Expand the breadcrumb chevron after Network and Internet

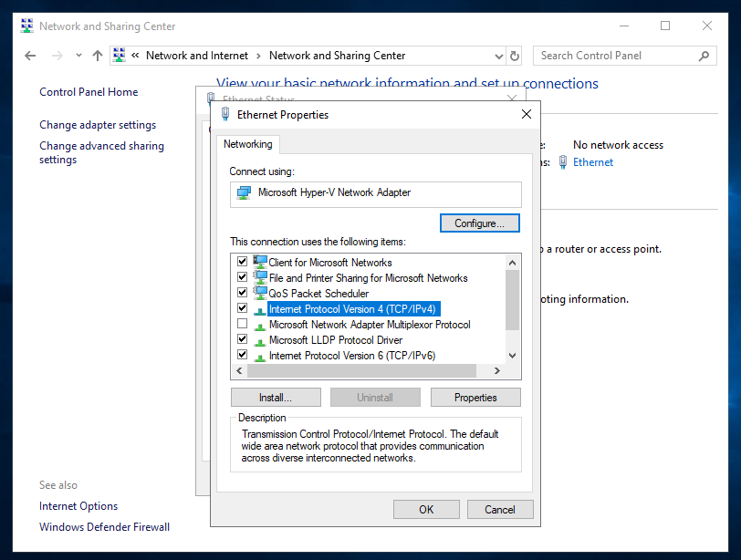[x=258, y=56]
